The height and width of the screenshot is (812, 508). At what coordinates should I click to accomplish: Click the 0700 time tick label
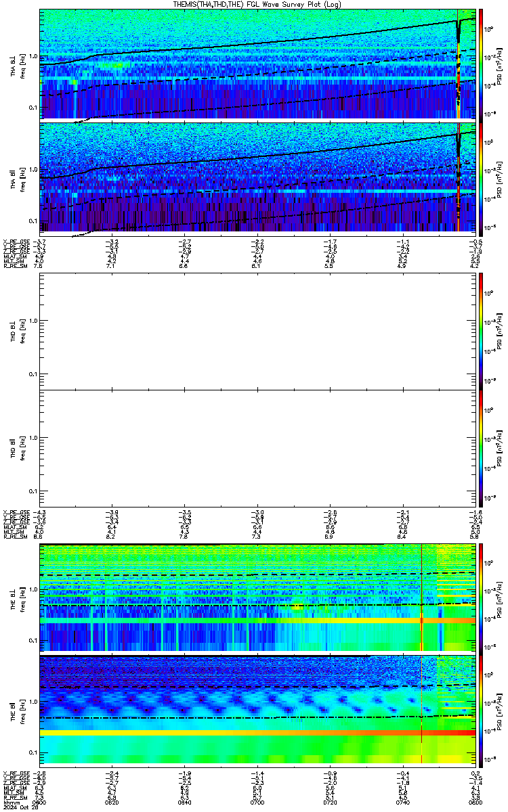click(257, 802)
